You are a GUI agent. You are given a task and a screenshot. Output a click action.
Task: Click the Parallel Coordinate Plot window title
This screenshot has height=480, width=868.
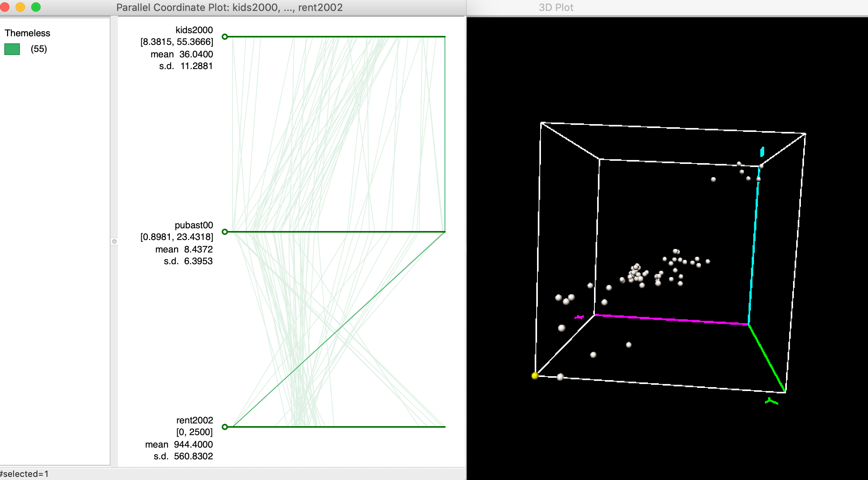[229, 7]
